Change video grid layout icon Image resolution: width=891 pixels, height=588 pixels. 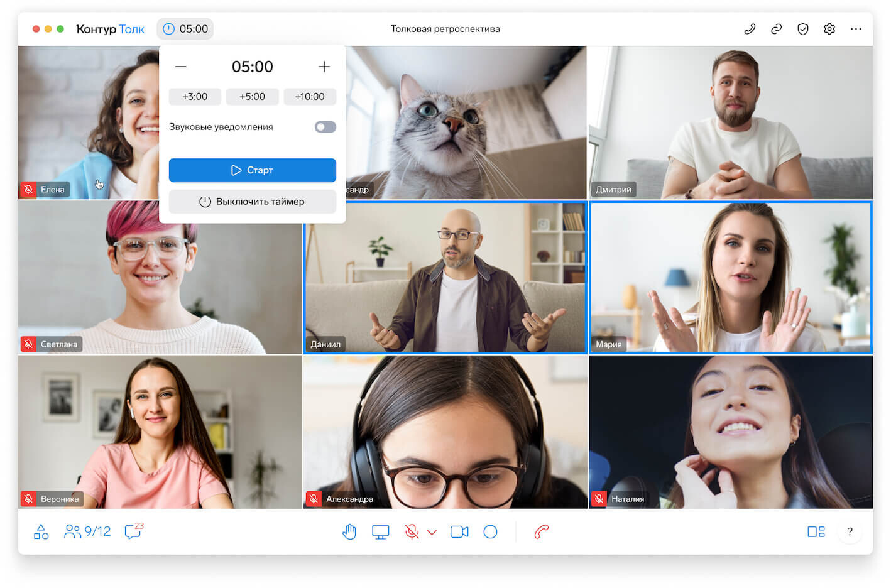click(x=816, y=532)
